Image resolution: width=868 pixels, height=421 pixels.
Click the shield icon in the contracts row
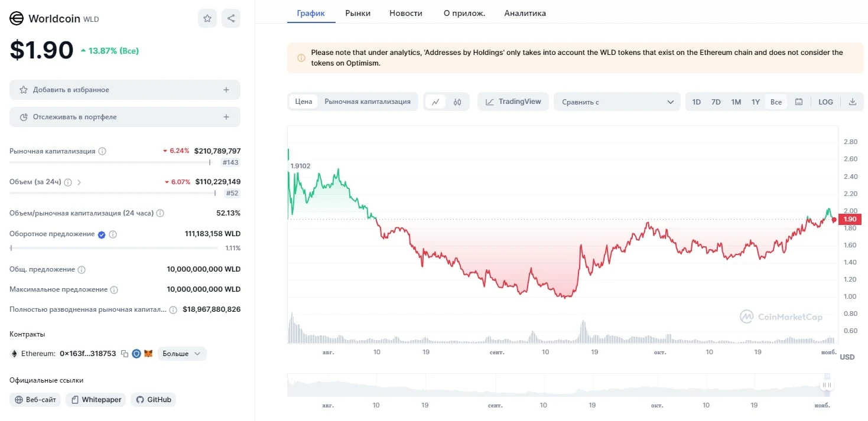coord(136,354)
